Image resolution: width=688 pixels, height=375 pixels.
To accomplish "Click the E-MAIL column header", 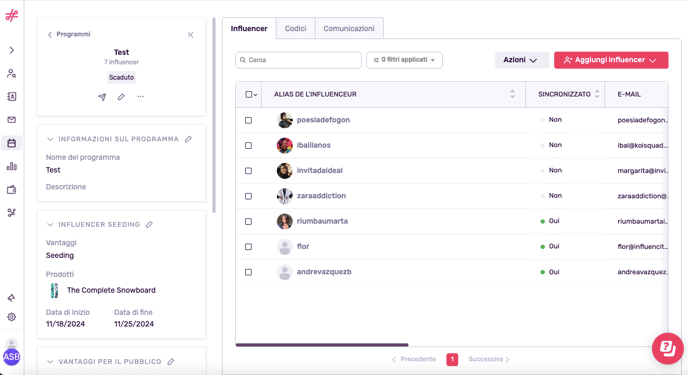I will tap(629, 94).
